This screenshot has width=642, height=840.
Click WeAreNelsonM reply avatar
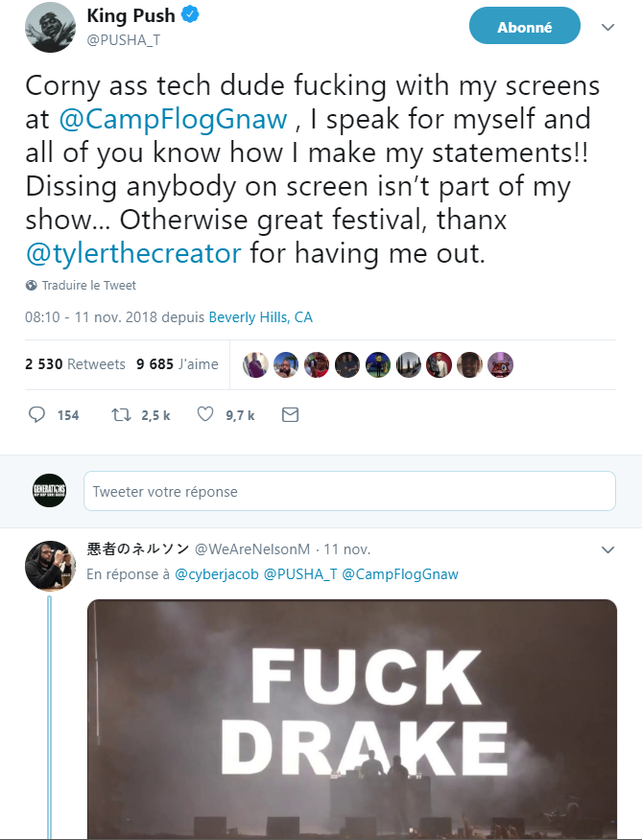pos(50,566)
